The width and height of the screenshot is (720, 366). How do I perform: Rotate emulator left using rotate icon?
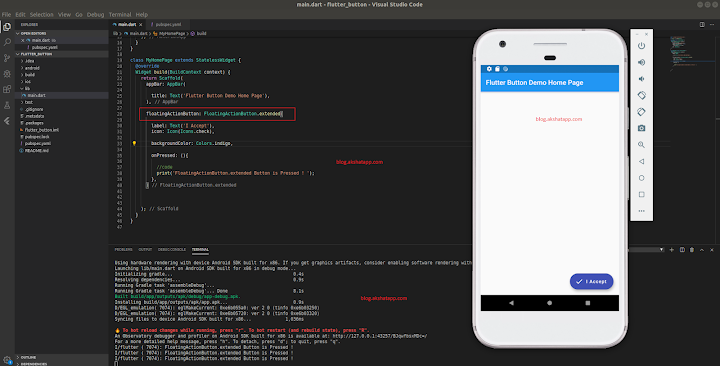click(641, 95)
